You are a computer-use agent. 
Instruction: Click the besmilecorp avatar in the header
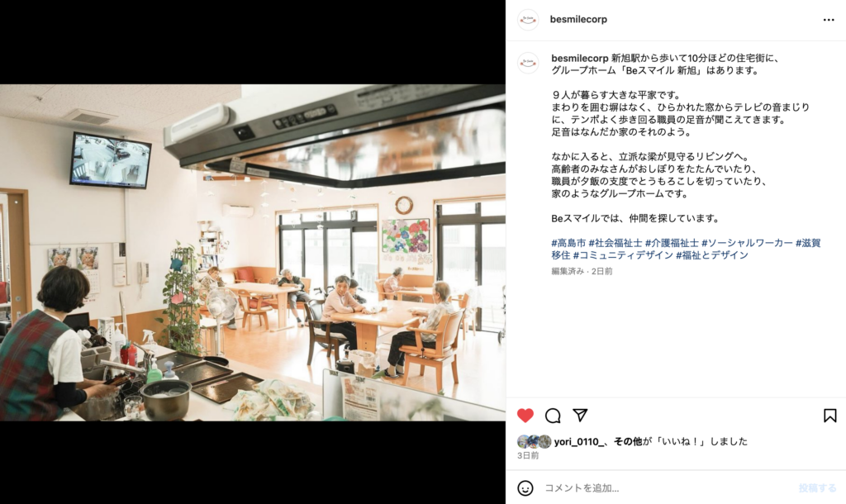point(528,20)
